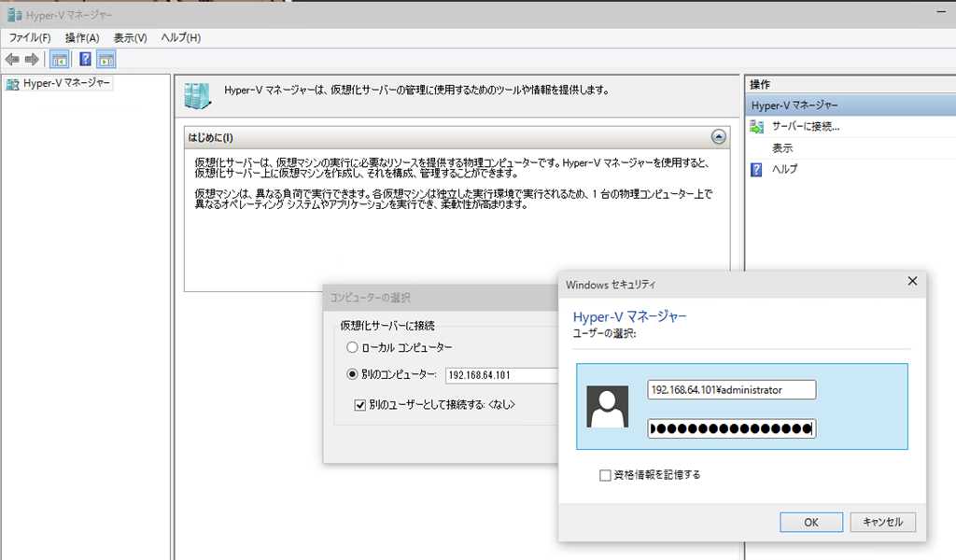
Task: Open the 操作(A) menu
Action: [x=82, y=37]
